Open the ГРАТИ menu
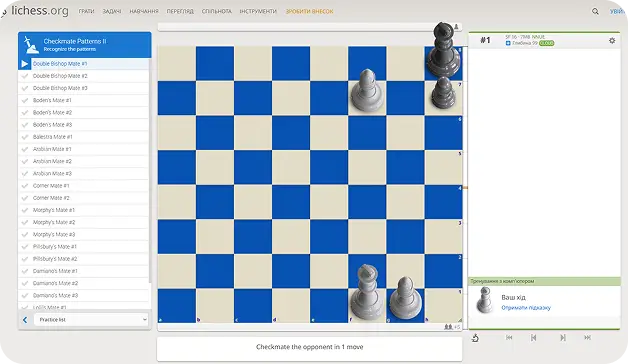The image size is (628, 364). (86, 12)
